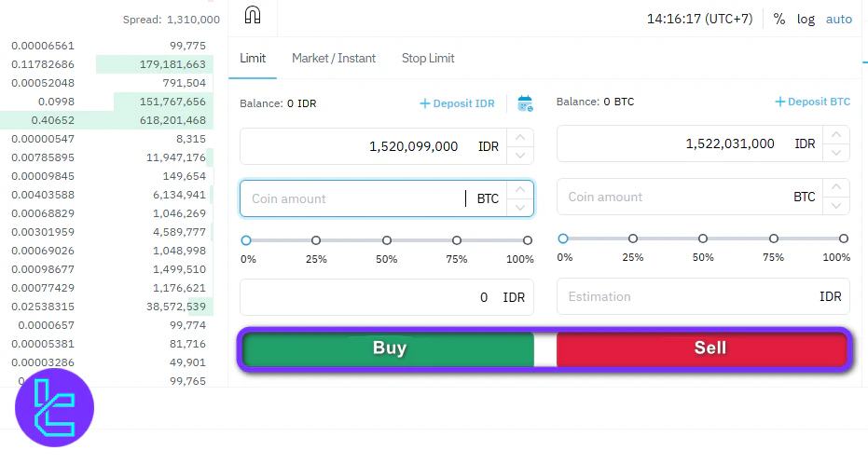
Task: Set sell slider to 75%
Action: click(x=774, y=239)
